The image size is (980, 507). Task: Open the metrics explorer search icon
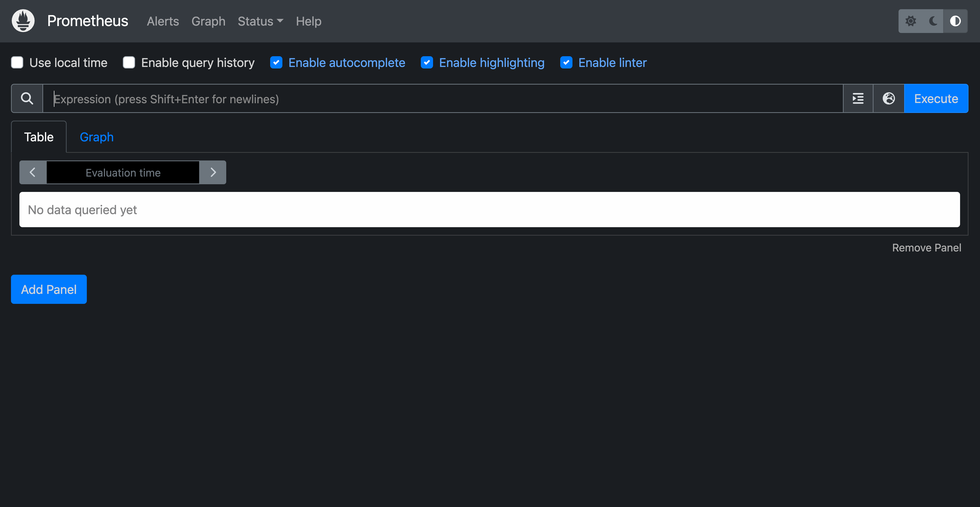(x=27, y=98)
